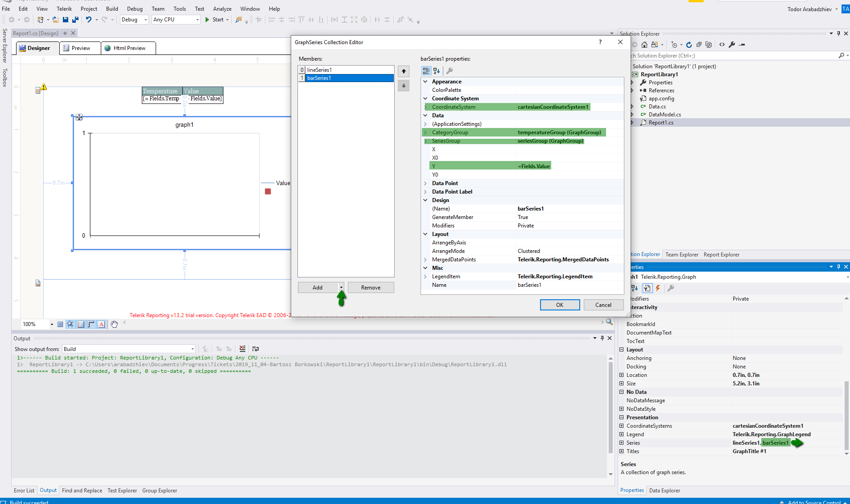Click the Solution Explorer Home icon
This screenshot has height=504, width=850.
tap(644, 45)
